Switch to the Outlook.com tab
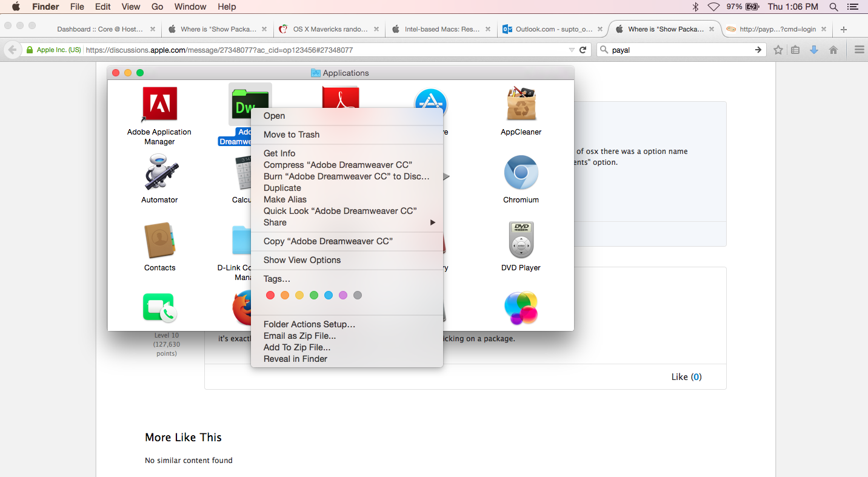Image resolution: width=868 pixels, height=477 pixels. [552, 29]
